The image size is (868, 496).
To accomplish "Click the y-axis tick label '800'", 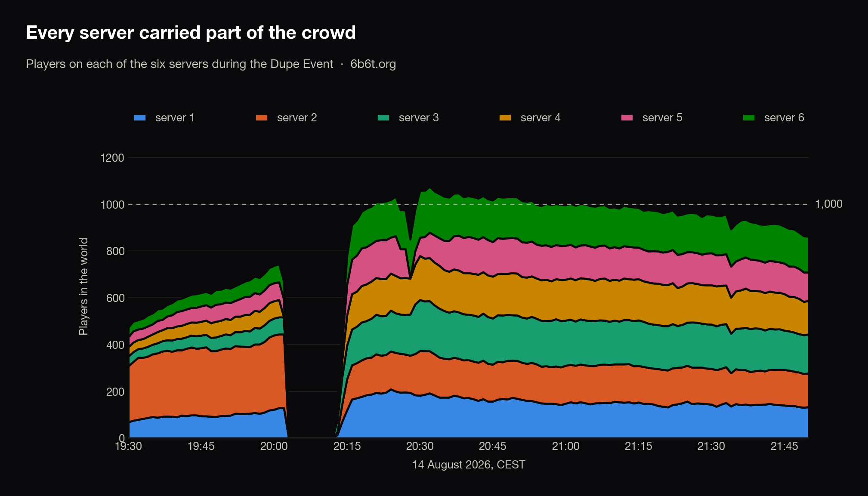I will click(115, 251).
